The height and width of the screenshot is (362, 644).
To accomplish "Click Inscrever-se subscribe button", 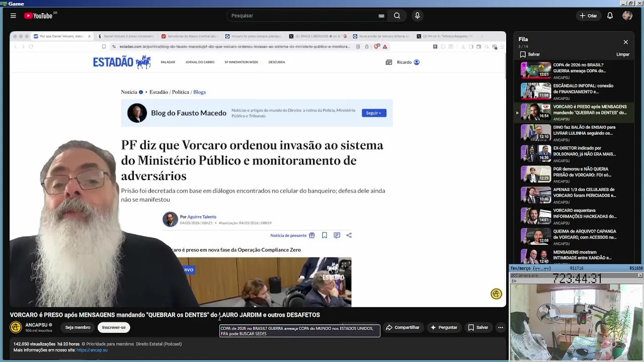I will point(114,327).
